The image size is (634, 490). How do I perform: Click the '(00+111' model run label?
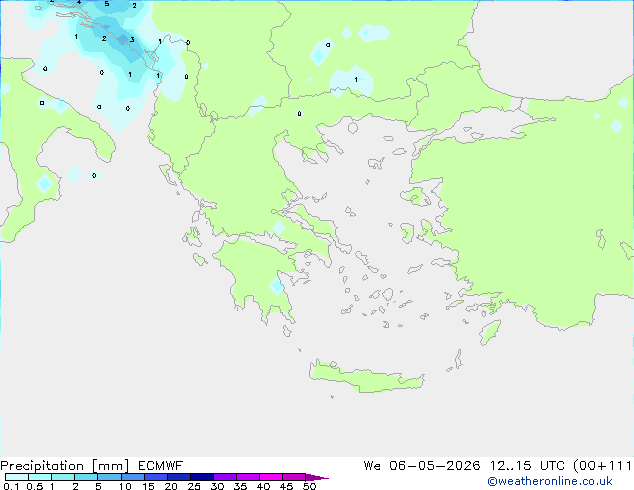point(602,466)
